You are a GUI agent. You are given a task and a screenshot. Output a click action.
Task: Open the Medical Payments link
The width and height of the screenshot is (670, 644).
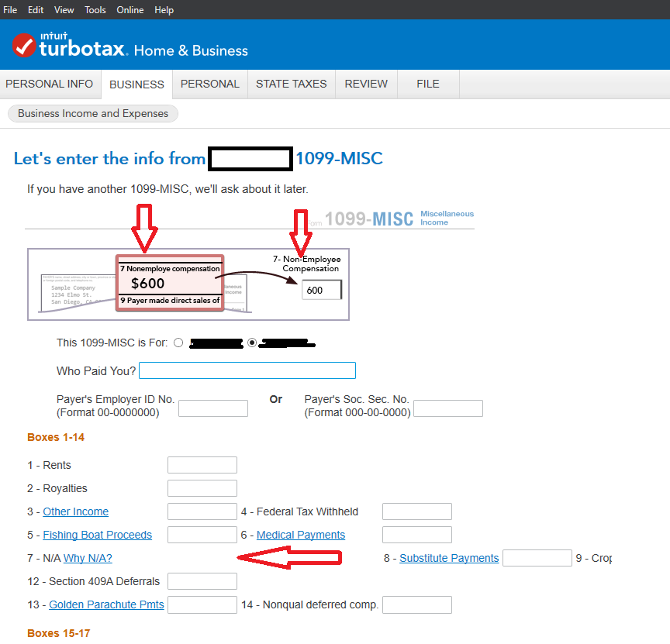click(x=301, y=535)
